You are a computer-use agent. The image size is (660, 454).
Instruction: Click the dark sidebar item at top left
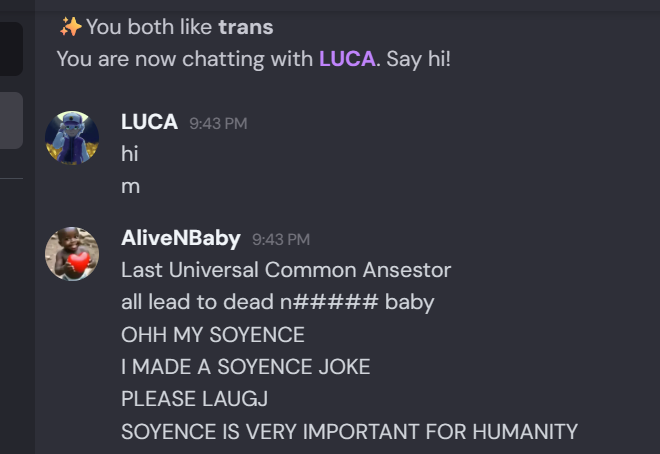(x=11, y=50)
